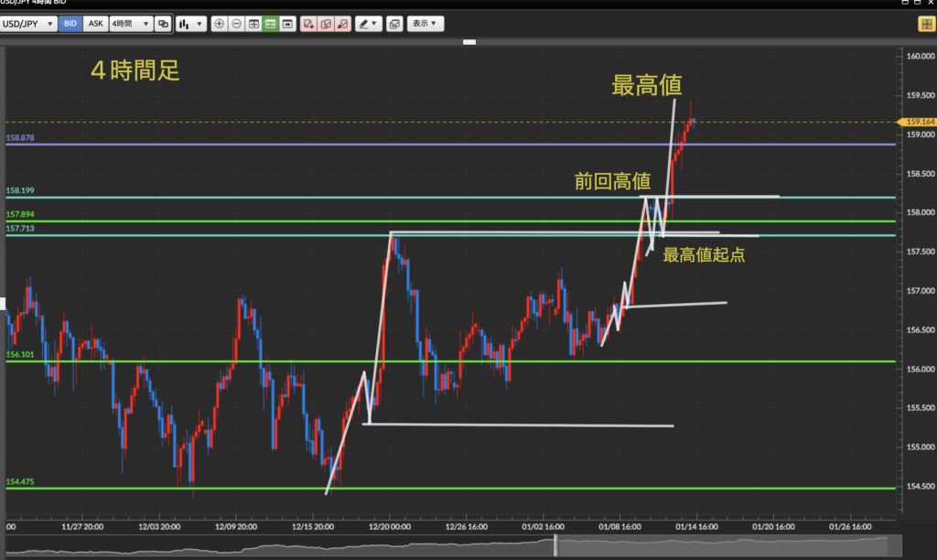Click the add indicator pink icon

pos(308,24)
